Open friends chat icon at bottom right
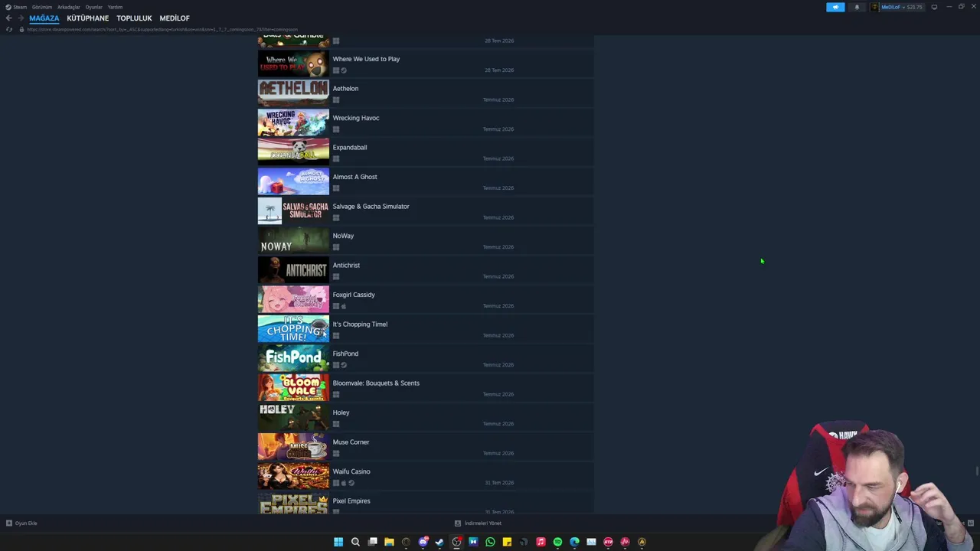Screen dimensions: 980x551 970,523
